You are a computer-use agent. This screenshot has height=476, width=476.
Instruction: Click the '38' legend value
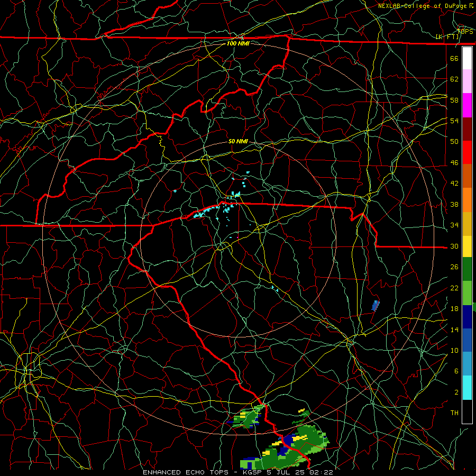click(x=454, y=204)
